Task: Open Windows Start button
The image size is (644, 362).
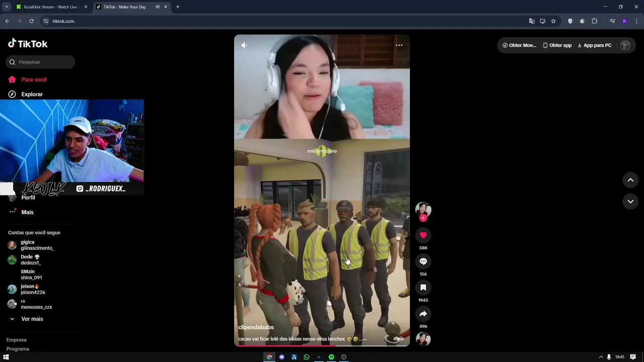Action: [6, 357]
